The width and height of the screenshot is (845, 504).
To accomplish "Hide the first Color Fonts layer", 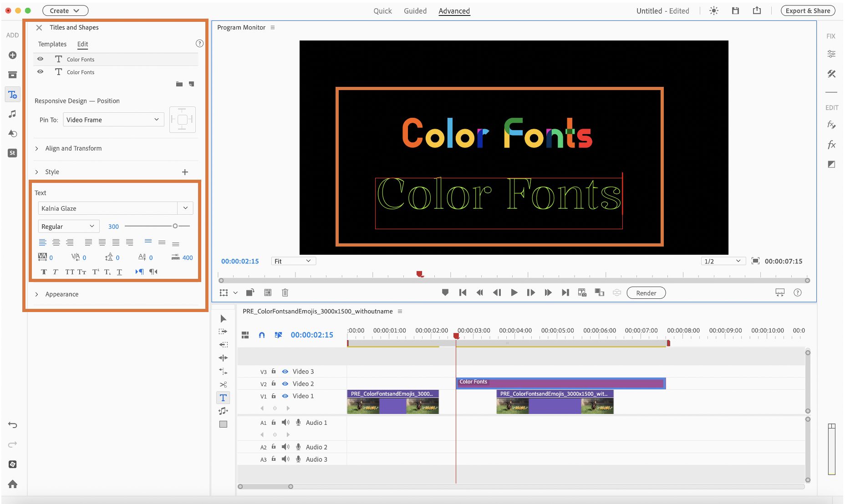I will point(41,59).
